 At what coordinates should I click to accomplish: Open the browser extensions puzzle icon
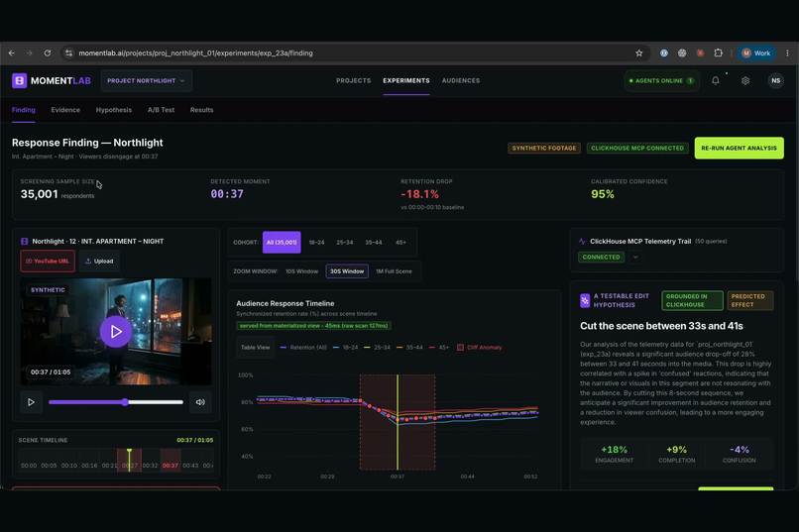[718, 53]
